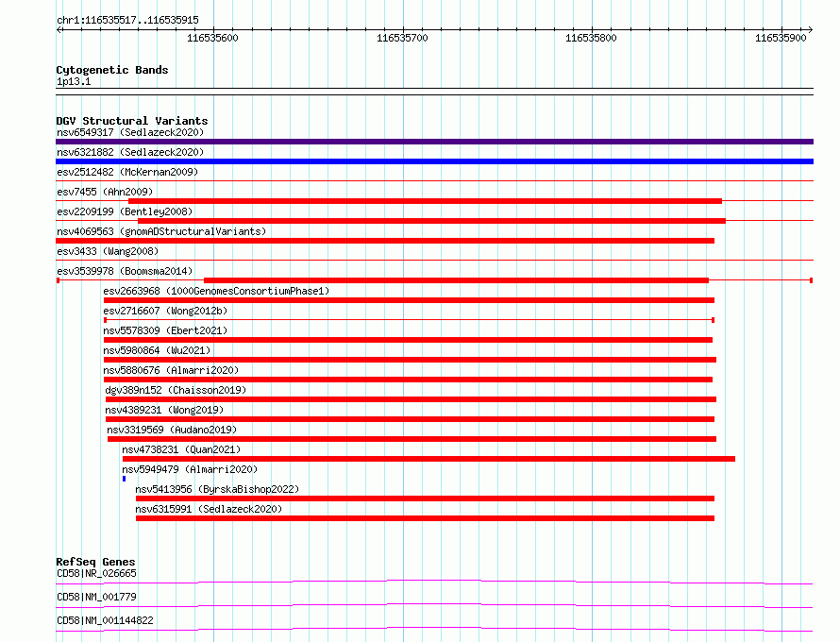Select the nsv6315991 (Sedlazeck2020) label at bottom

point(209,509)
